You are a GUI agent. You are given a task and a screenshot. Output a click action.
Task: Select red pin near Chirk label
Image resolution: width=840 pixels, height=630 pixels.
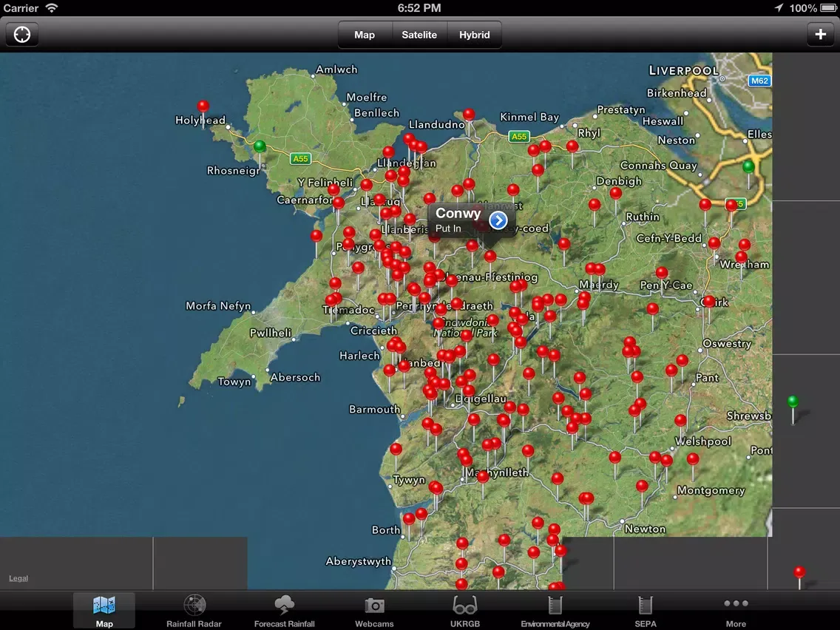click(x=709, y=301)
